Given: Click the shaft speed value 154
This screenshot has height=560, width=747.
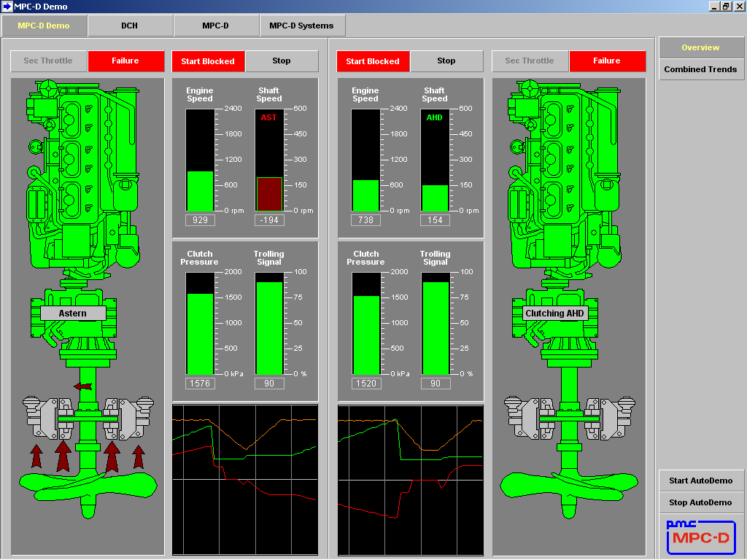Looking at the screenshot, I should tap(435, 220).
